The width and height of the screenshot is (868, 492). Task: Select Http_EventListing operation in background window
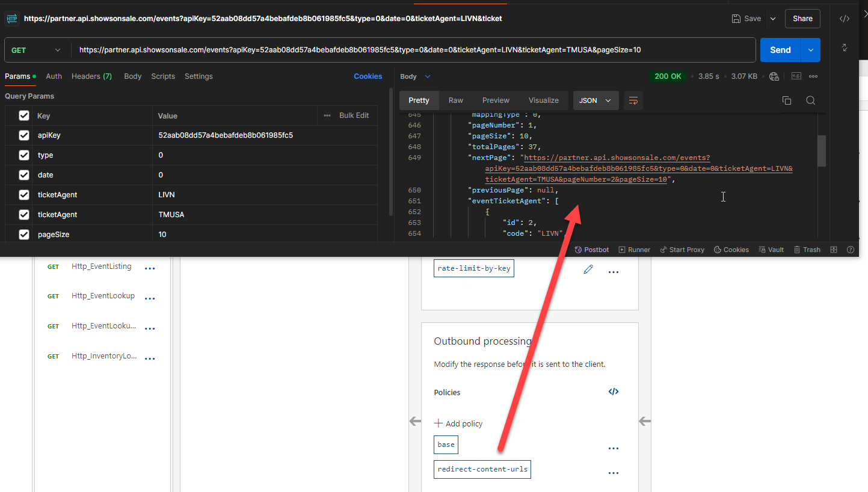(101, 266)
